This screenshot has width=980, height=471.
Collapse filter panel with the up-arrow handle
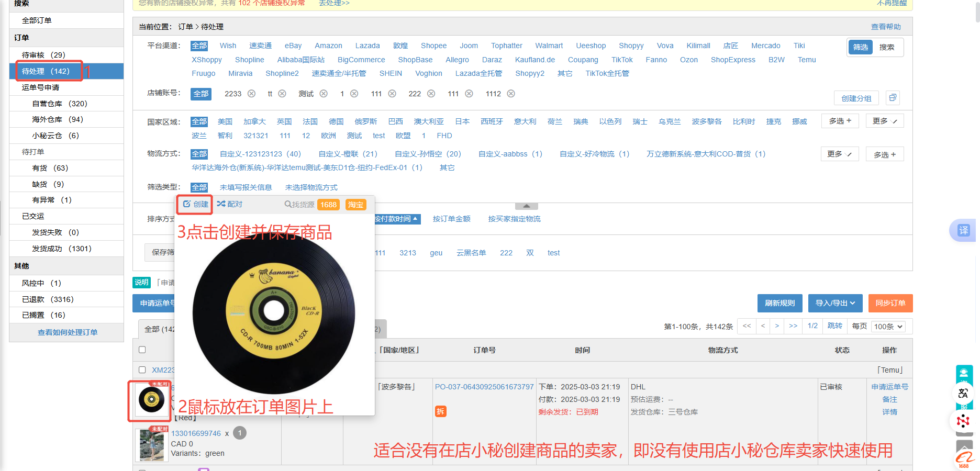[527, 206]
